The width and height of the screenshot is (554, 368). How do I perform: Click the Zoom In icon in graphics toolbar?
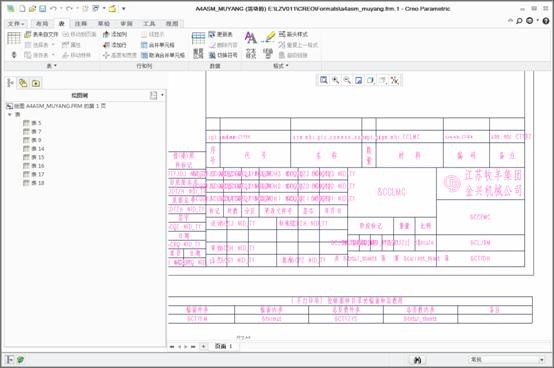335,80
